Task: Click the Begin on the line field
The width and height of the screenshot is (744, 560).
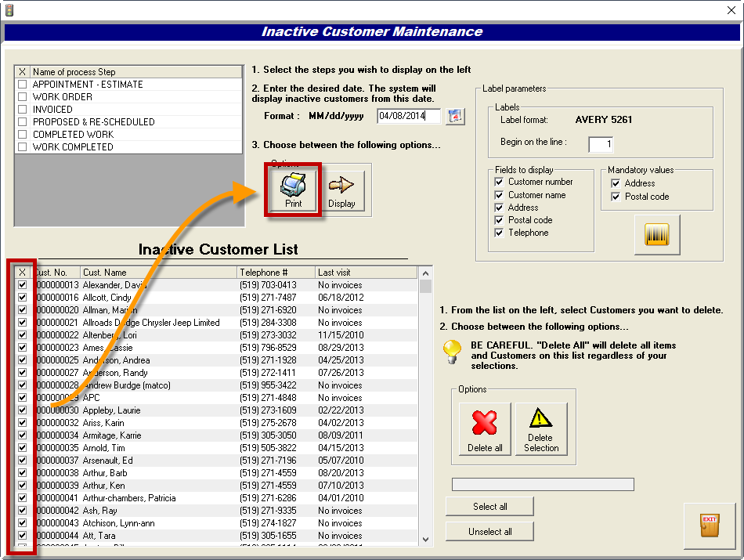Action: [x=601, y=144]
